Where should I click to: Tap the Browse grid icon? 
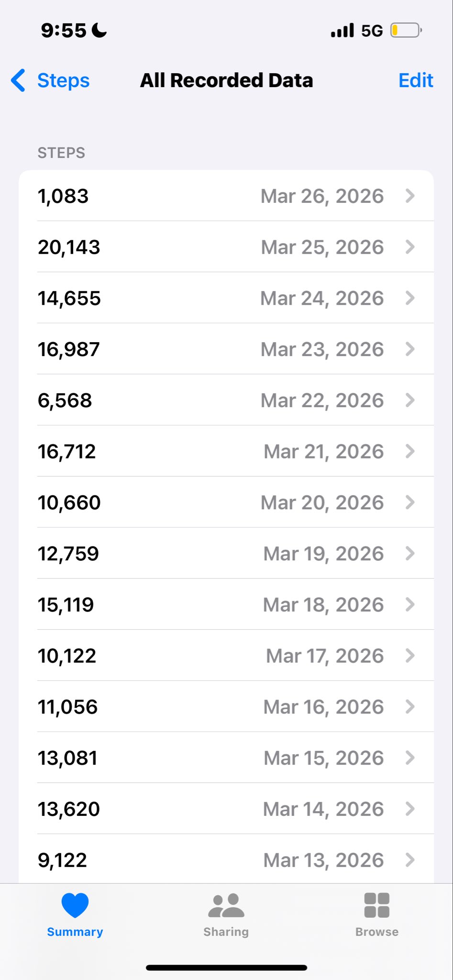point(377,905)
